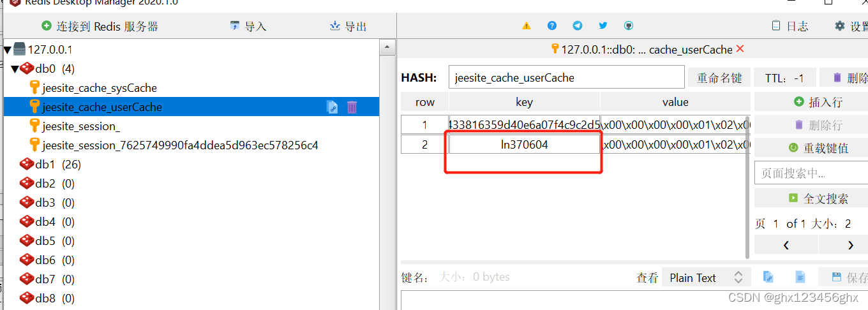Reload value (重载键值) button
The width and height of the screenshot is (868, 310).
point(811,147)
